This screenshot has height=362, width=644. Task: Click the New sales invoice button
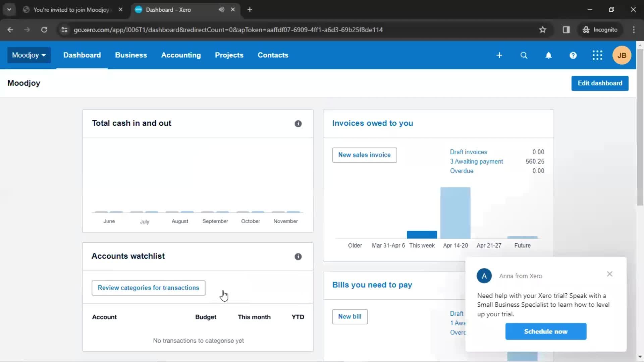pyautogui.click(x=364, y=155)
